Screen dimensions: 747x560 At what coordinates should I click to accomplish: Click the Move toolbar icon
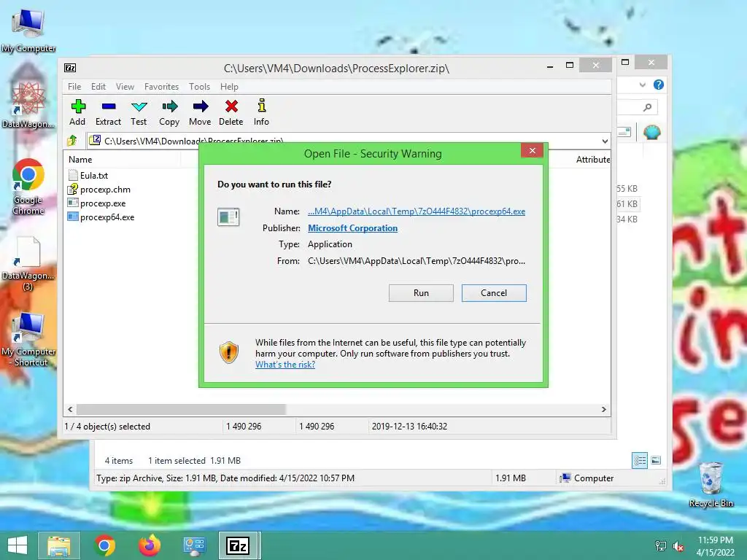pyautogui.click(x=200, y=112)
